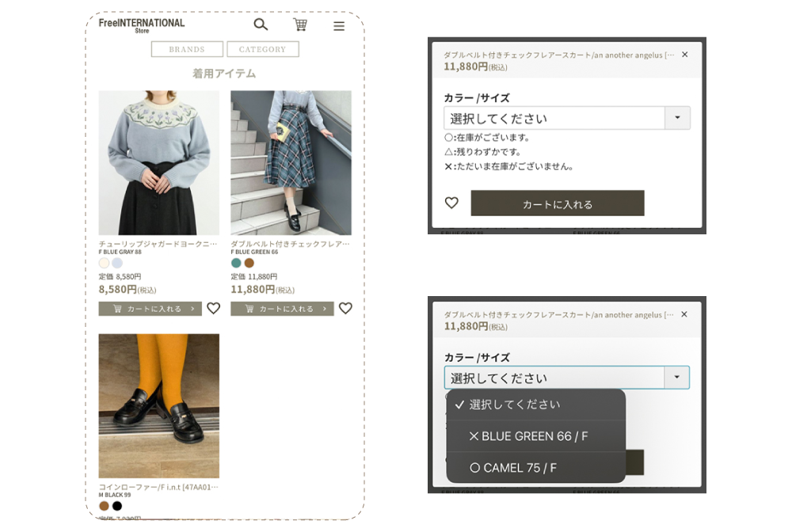Add the tulip sweater to cart
Viewport: 792px width, 532px height.
click(x=150, y=309)
